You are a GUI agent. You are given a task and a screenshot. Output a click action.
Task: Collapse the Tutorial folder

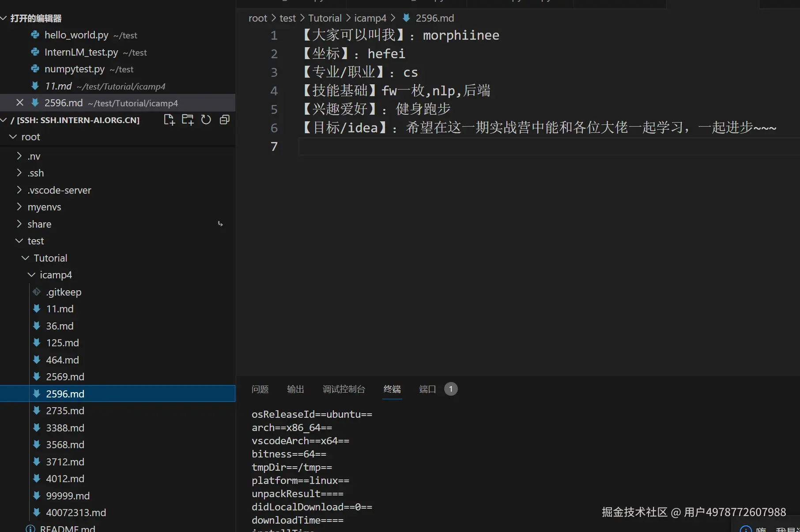(x=25, y=258)
